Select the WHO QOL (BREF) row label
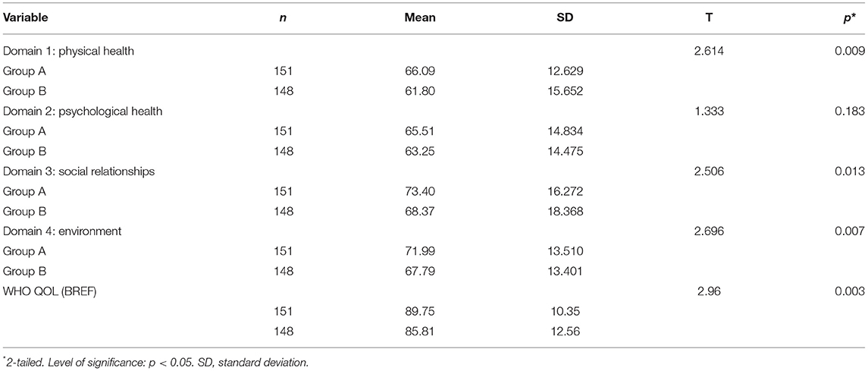This screenshot has width=868, height=371. tap(50, 292)
